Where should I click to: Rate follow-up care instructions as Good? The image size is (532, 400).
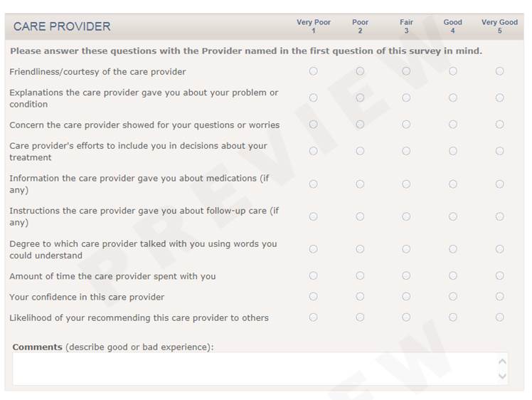[453, 216]
